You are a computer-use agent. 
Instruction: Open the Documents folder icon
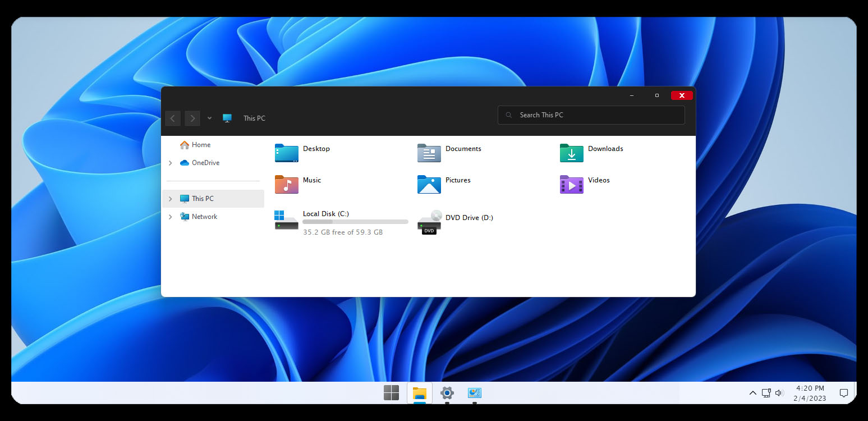click(x=429, y=153)
